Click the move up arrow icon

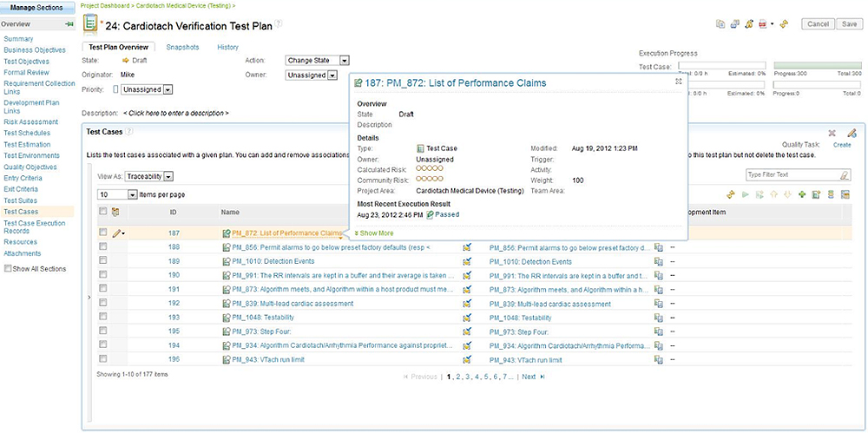coord(774,194)
